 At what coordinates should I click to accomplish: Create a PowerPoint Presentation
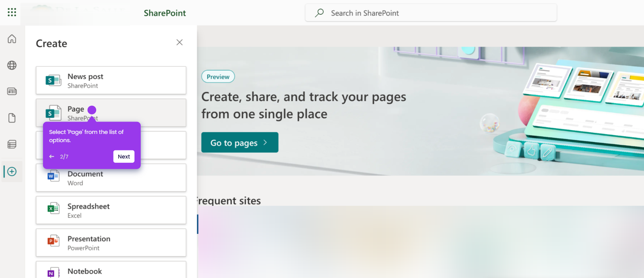coord(111,242)
